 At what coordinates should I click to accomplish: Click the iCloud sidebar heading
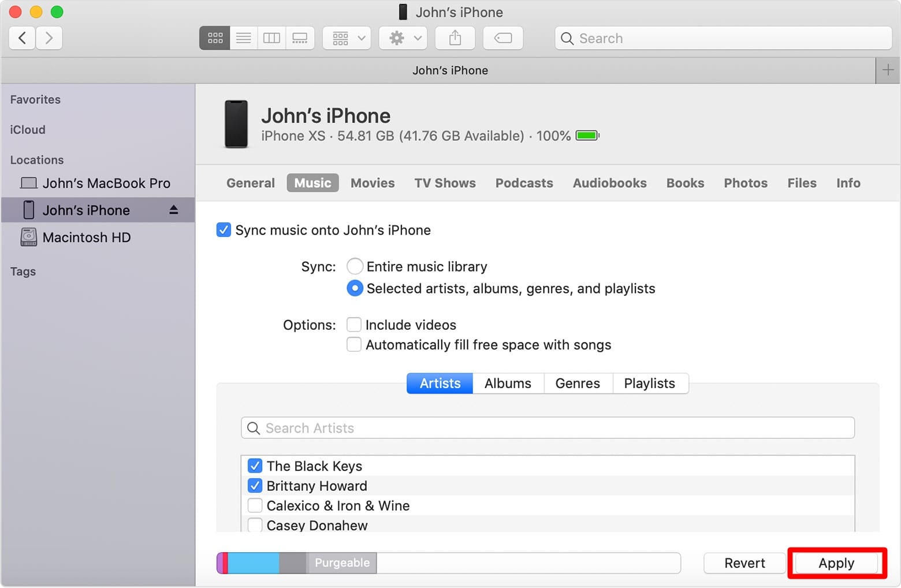tap(28, 129)
